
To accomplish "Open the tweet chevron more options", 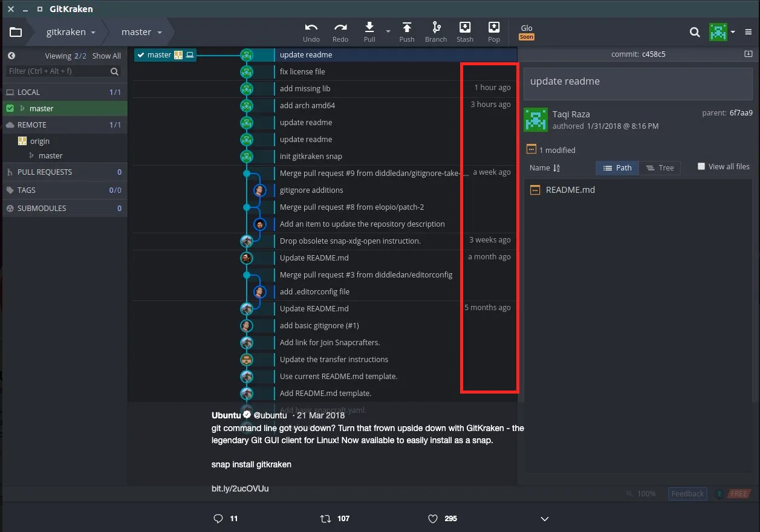I will tap(544, 519).
